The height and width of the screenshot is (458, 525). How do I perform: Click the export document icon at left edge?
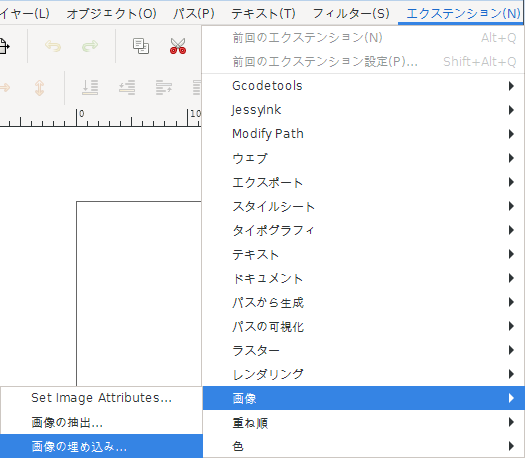point(5,46)
